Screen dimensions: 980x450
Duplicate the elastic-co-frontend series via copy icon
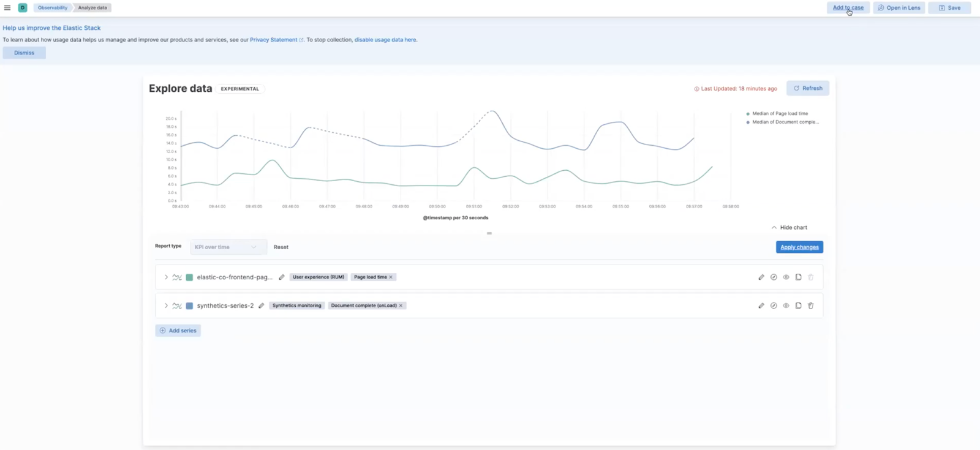coord(798,277)
